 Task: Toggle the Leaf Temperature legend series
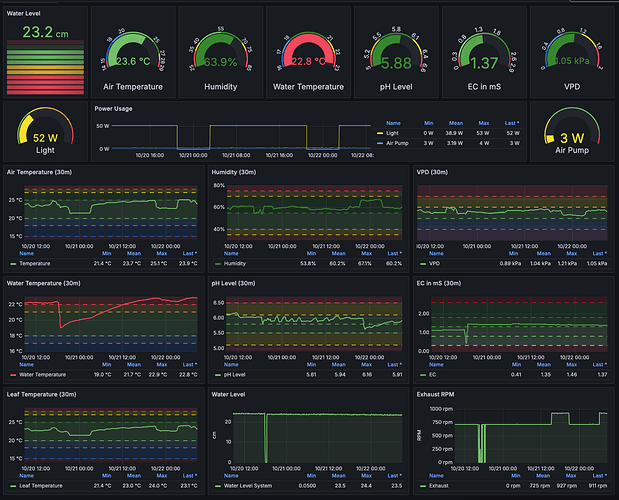pos(42,485)
